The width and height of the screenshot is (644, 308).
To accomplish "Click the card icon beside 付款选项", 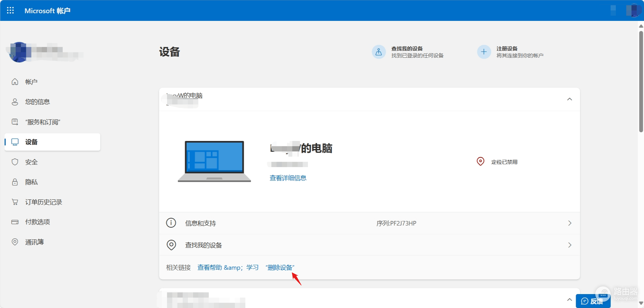I will click(15, 222).
